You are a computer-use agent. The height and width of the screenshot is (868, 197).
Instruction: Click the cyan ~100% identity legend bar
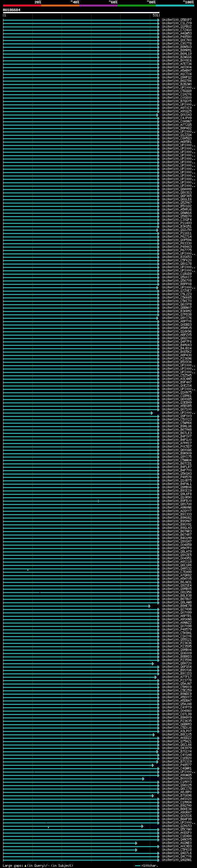point(175,6)
